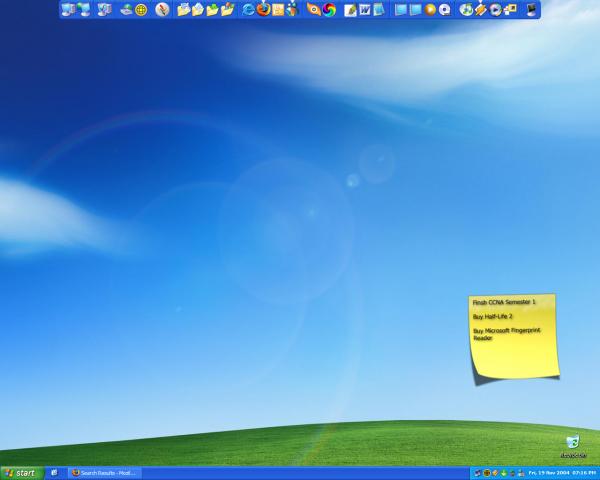The width and height of the screenshot is (600, 480).
Task: Launch Microsoft Word from the dock
Action: 365,10
